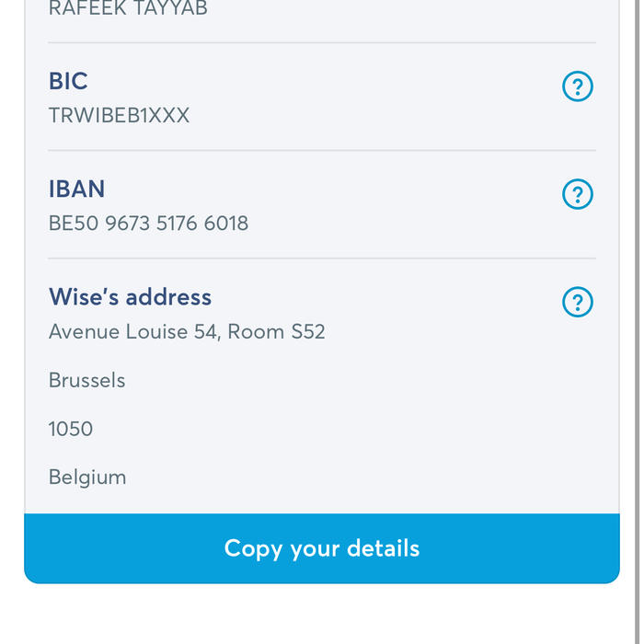Click the Wise's address heading
Viewport: 644px width, 644px height.
[x=130, y=297]
